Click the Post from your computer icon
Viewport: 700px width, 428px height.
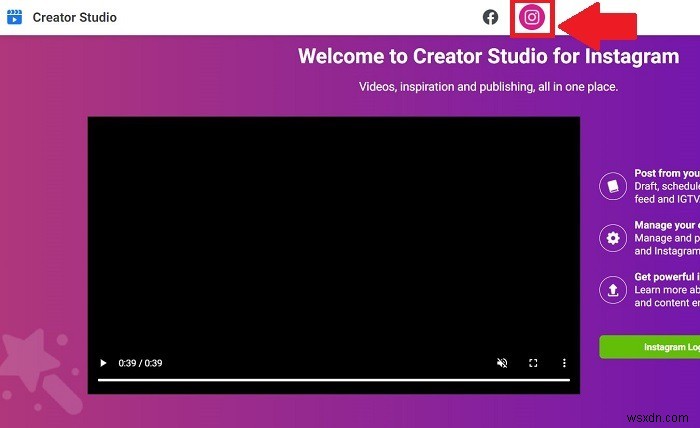(x=612, y=186)
